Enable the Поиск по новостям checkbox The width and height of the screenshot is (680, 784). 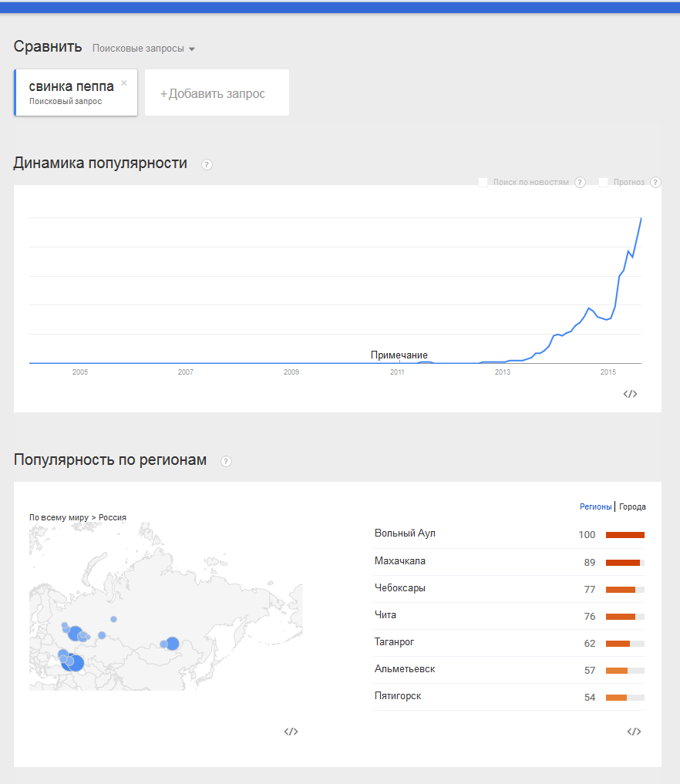click(x=483, y=183)
